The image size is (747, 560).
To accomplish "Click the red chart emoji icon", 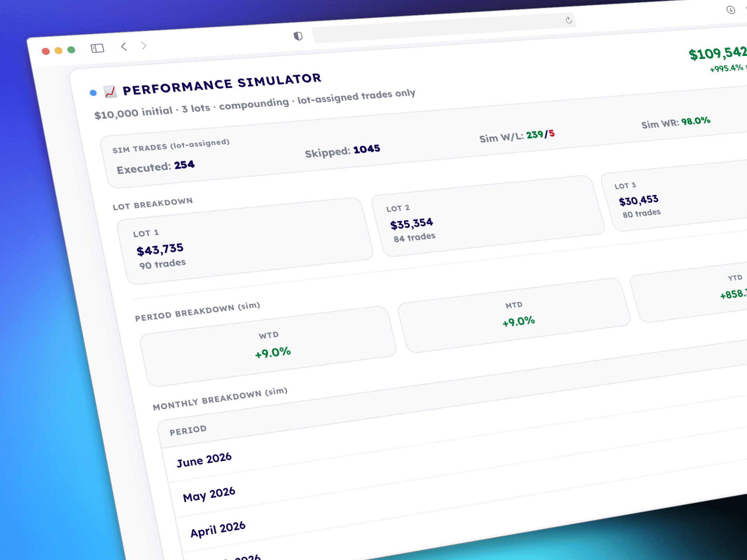I will 110,92.
